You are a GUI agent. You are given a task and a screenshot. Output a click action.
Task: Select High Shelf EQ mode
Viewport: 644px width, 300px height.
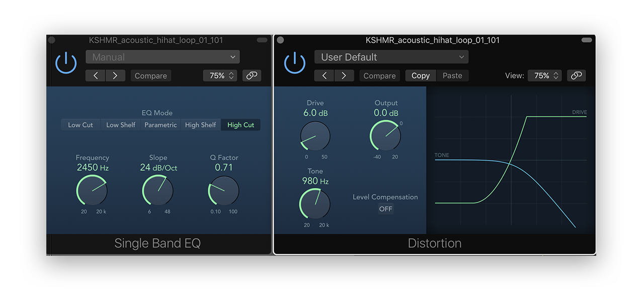[201, 125]
